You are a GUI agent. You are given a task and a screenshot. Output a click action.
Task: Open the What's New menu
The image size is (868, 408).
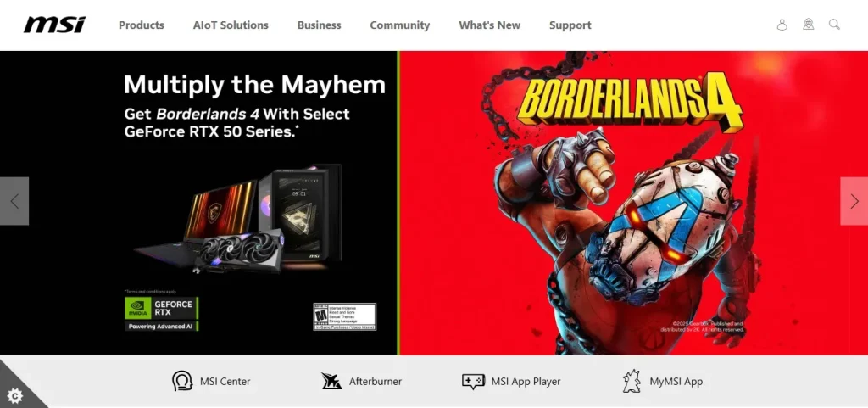click(489, 25)
